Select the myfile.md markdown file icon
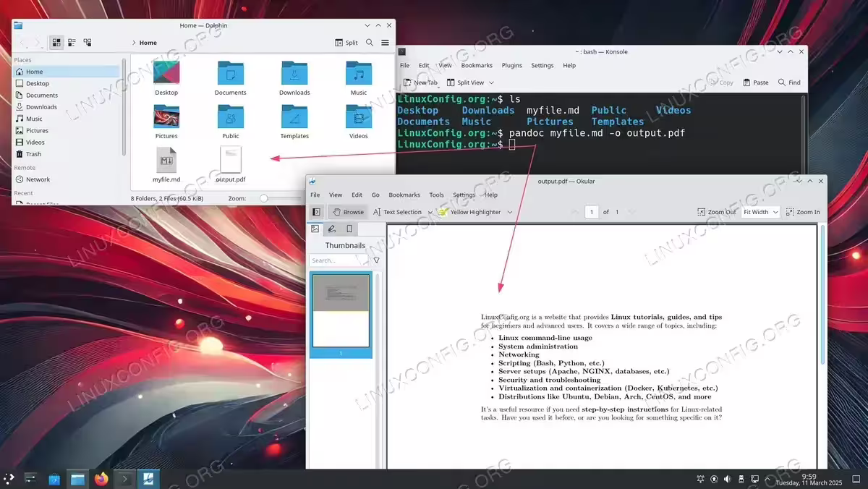Screen dimensions: 868x489 pos(166,160)
